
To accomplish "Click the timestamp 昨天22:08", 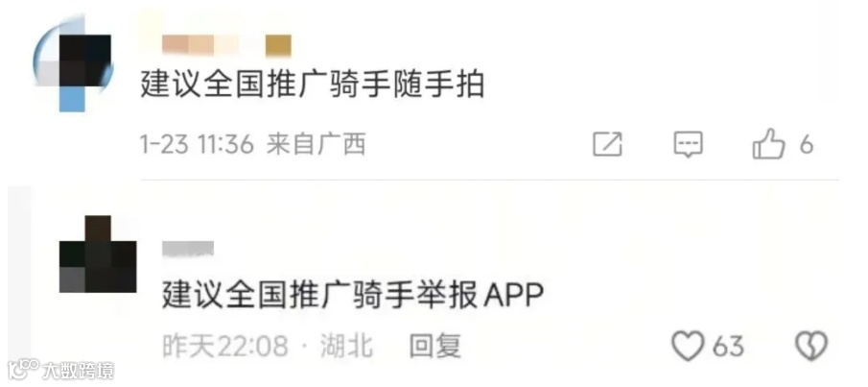I will coord(225,347).
